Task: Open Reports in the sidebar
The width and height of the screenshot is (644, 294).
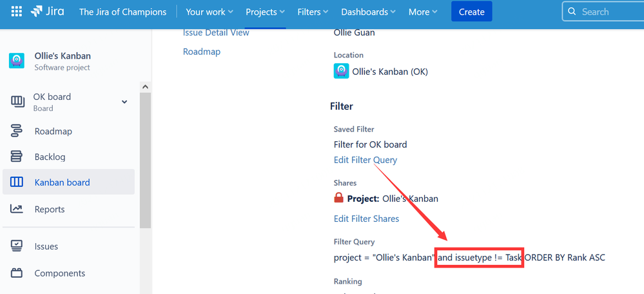Action: click(x=50, y=209)
